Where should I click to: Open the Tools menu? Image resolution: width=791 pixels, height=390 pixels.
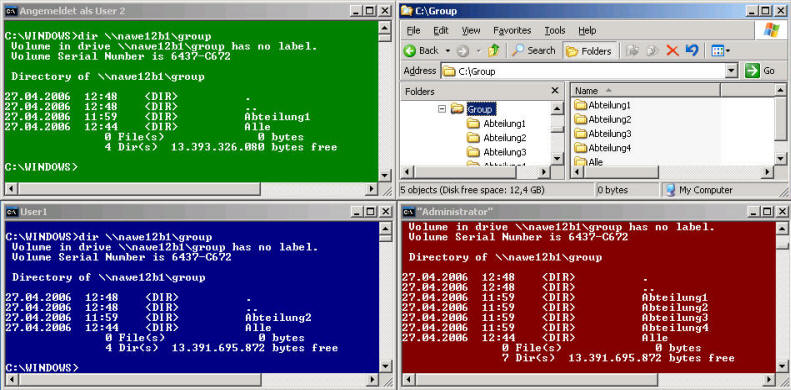pyautogui.click(x=555, y=31)
